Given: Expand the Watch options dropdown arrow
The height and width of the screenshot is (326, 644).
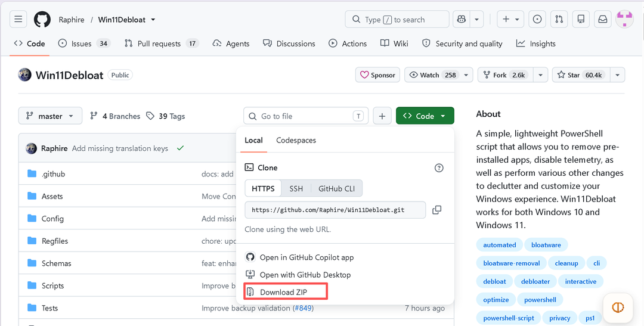Looking at the screenshot, I should click(466, 74).
